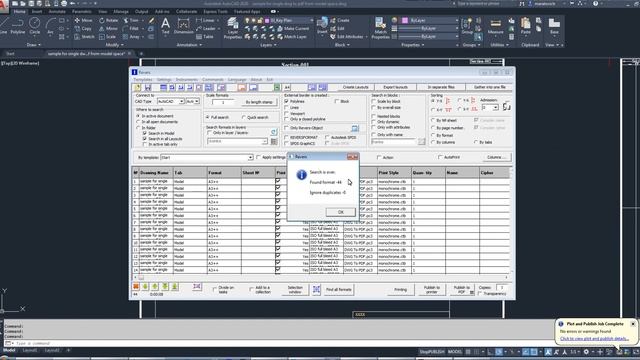The image size is (640, 360).
Task: Select the In all open documents radio button
Action: (x=138, y=122)
